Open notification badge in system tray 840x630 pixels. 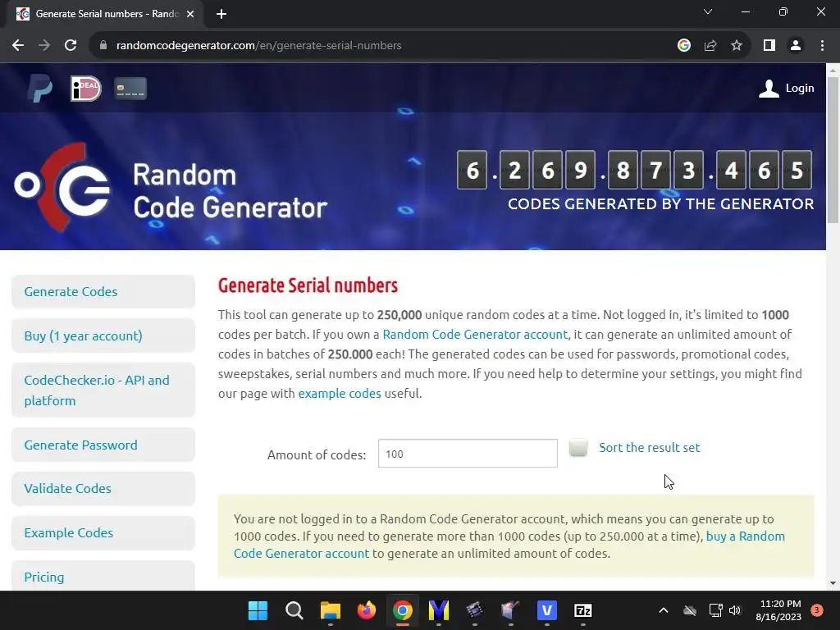tap(817, 610)
